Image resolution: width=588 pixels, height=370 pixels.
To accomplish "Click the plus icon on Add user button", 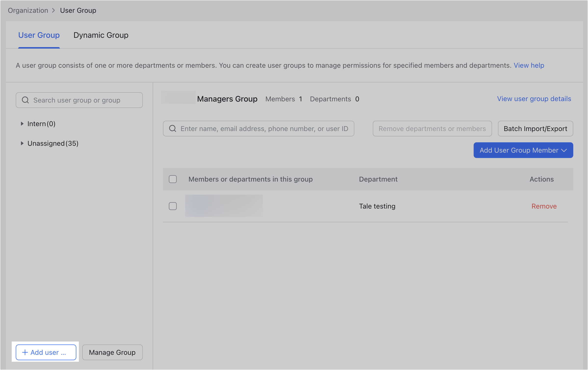I will click(25, 352).
